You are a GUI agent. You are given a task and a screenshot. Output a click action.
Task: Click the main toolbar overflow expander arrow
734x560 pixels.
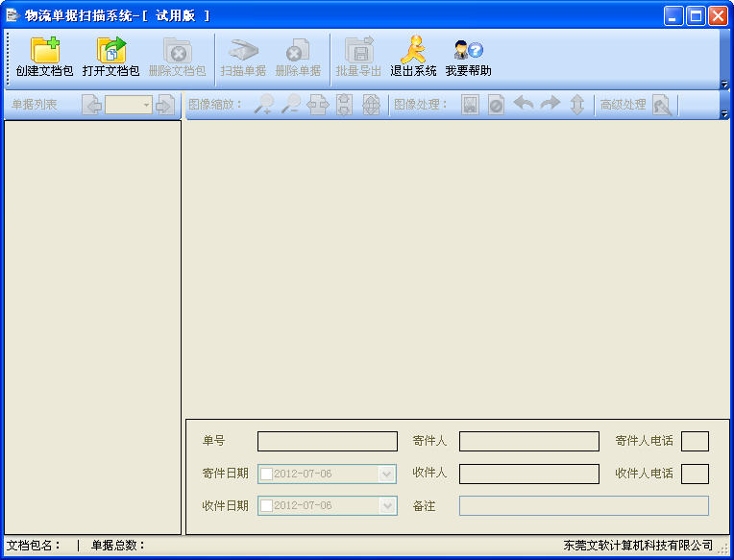724,85
